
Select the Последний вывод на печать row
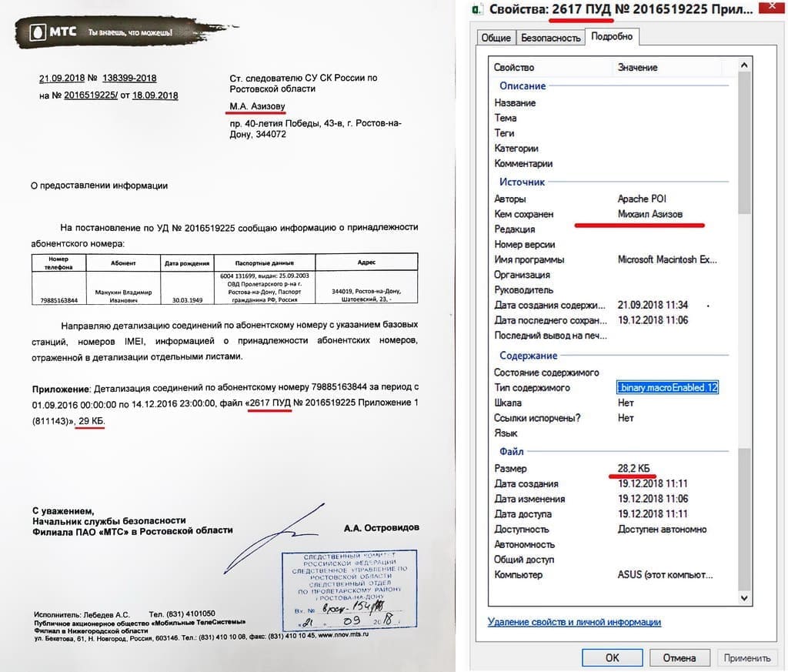(611, 336)
